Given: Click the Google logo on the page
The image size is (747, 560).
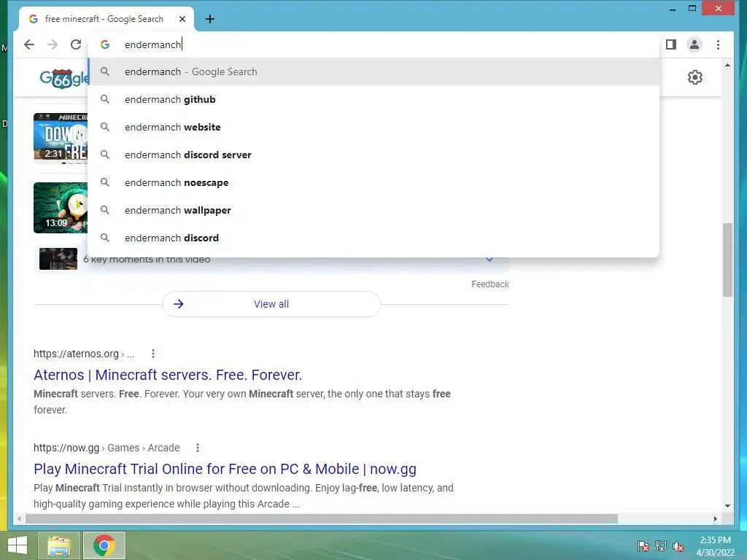Looking at the screenshot, I should (x=63, y=78).
